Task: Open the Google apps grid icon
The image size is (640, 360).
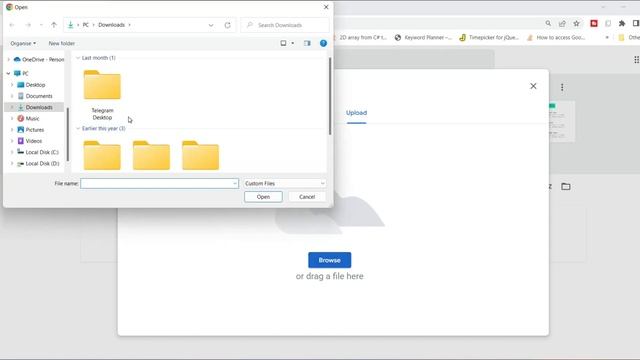Action: pos(636,60)
